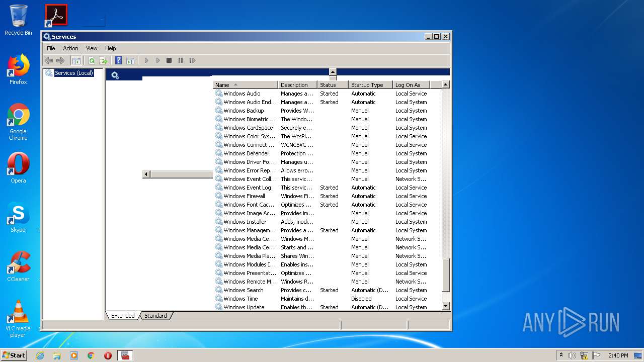Open the Google Chrome desktop shortcut

tap(18, 122)
